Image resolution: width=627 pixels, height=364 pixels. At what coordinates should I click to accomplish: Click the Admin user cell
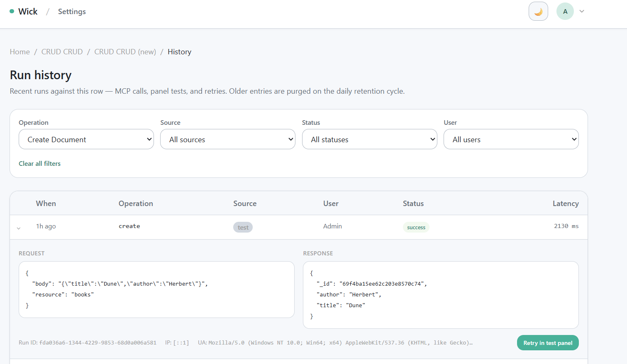(332, 226)
